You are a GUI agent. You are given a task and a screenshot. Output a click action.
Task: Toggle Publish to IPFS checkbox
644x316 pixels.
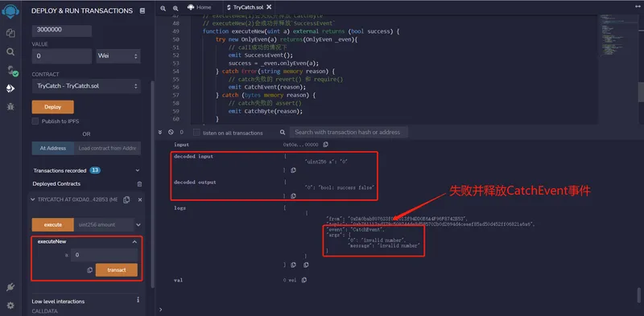(x=35, y=121)
